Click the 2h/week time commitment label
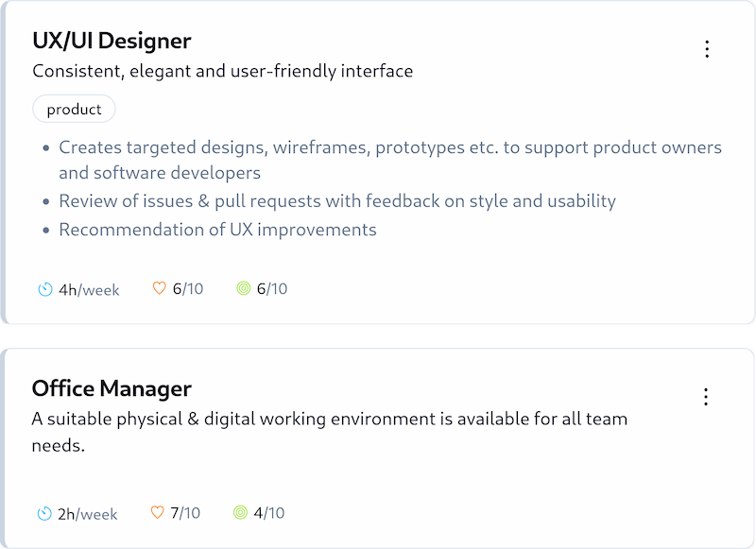The height and width of the screenshot is (549, 756). tap(87, 515)
